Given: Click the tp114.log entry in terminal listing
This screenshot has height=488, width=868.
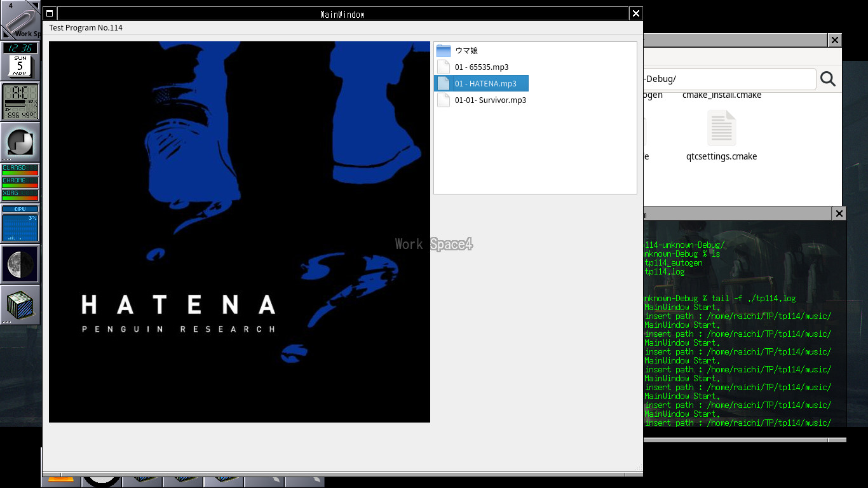Looking at the screenshot, I should point(665,272).
